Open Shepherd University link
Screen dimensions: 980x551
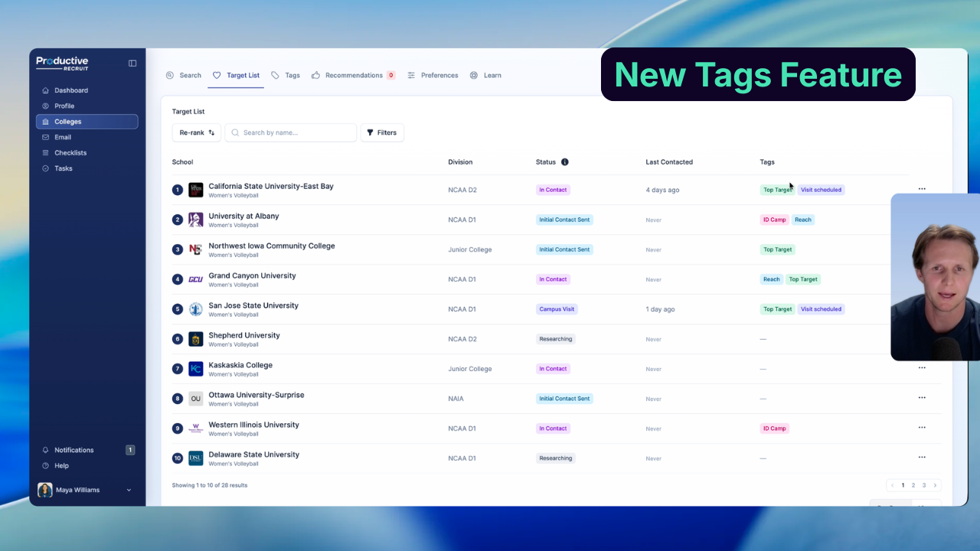pos(244,335)
